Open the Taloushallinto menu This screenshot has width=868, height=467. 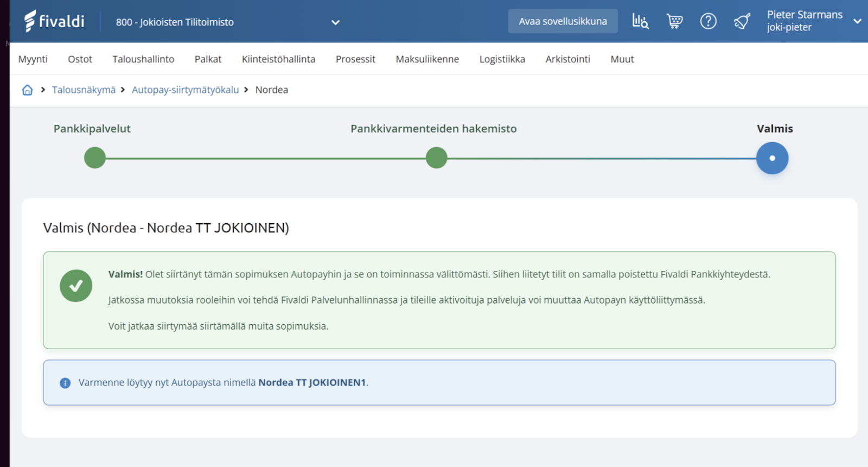(x=143, y=59)
